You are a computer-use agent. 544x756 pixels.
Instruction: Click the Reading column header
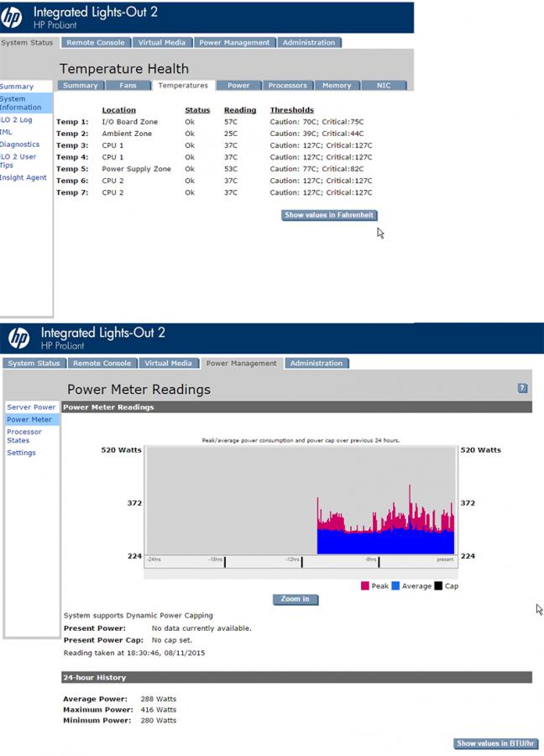pos(240,110)
